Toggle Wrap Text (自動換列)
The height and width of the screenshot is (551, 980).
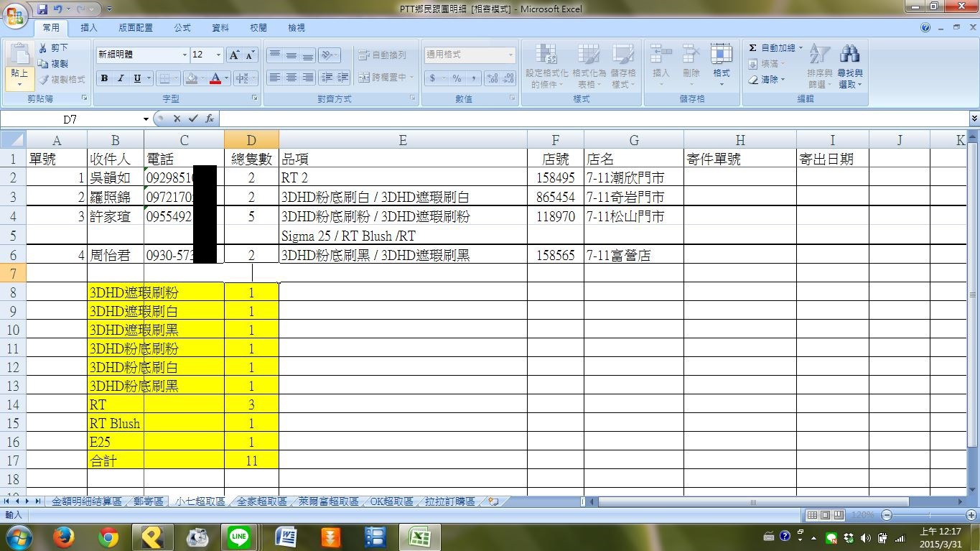pyautogui.click(x=383, y=55)
